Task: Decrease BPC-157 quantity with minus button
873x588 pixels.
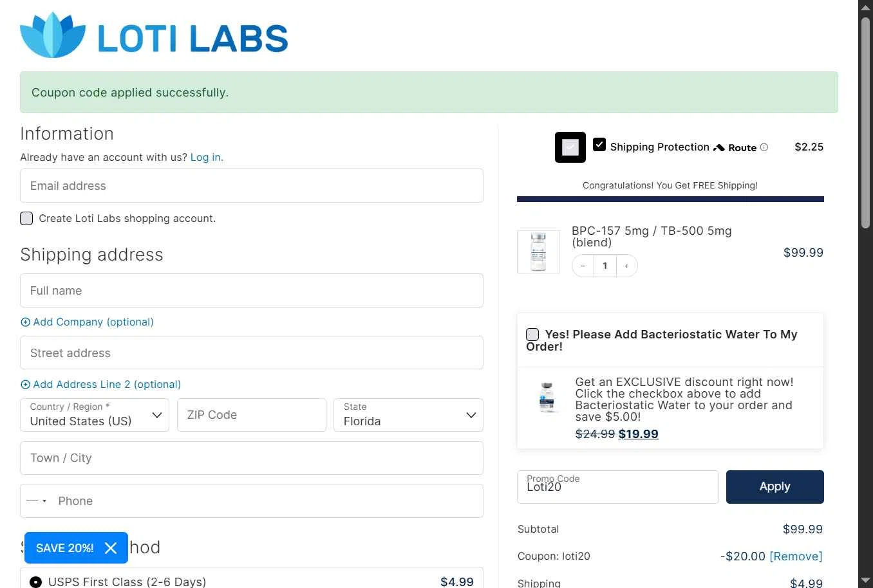Action: (583, 266)
